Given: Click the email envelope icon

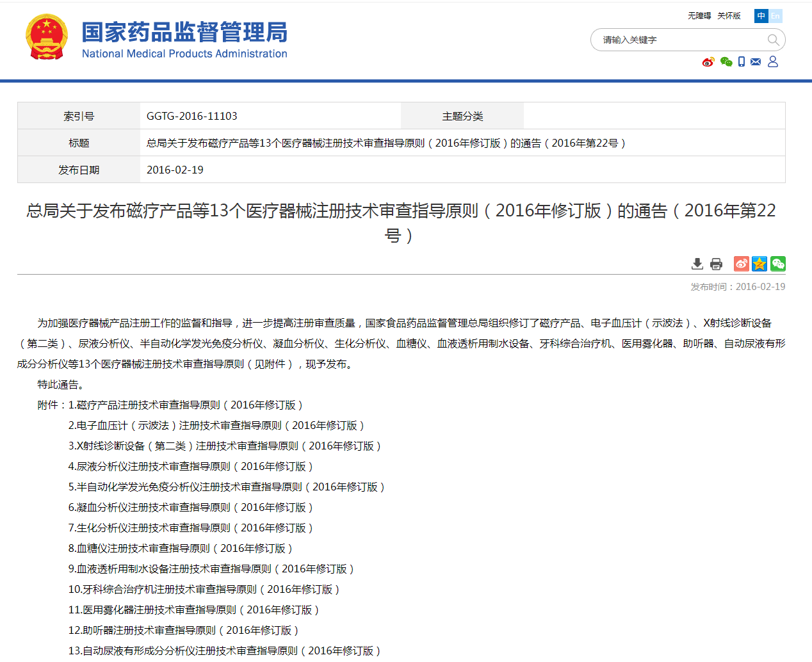Looking at the screenshot, I should [x=756, y=62].
